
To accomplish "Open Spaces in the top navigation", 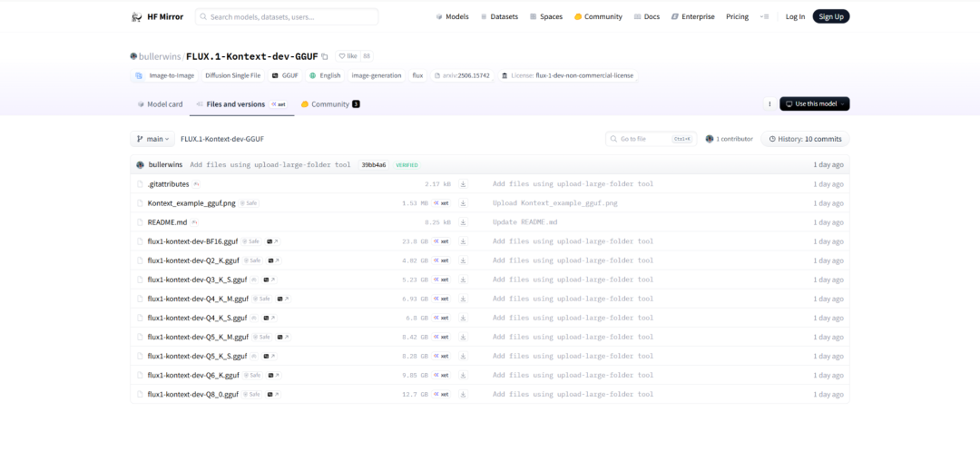I will tap(546, 17).
